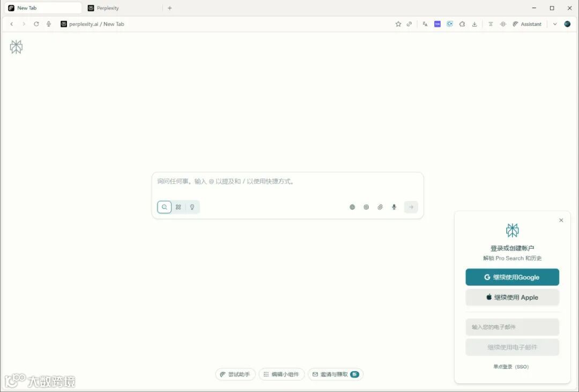The width and height of the screenshot is (579, 392).
Task: Click the perplexity.ai site icon in the address bar
Action: click(x=63, y=24)
